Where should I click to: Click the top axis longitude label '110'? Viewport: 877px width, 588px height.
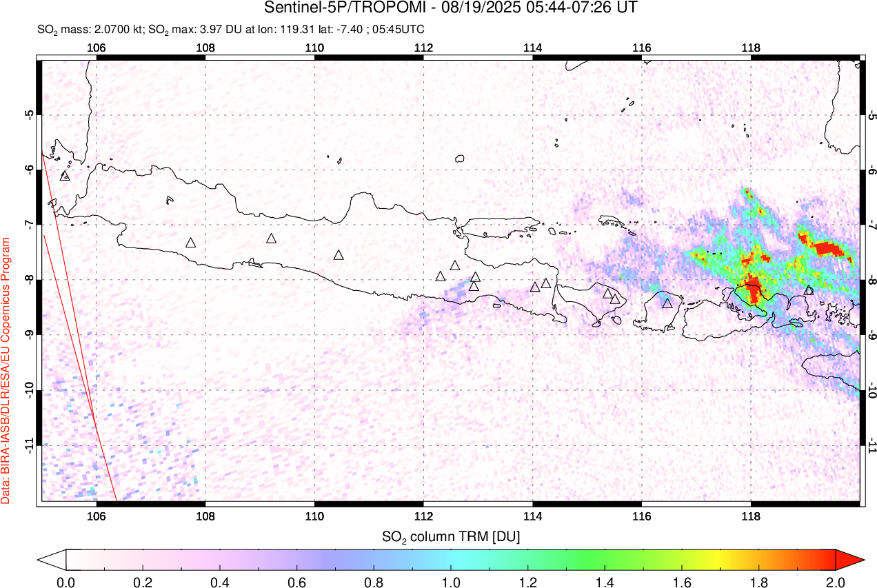pyautogui.click(x=314, y=48)
